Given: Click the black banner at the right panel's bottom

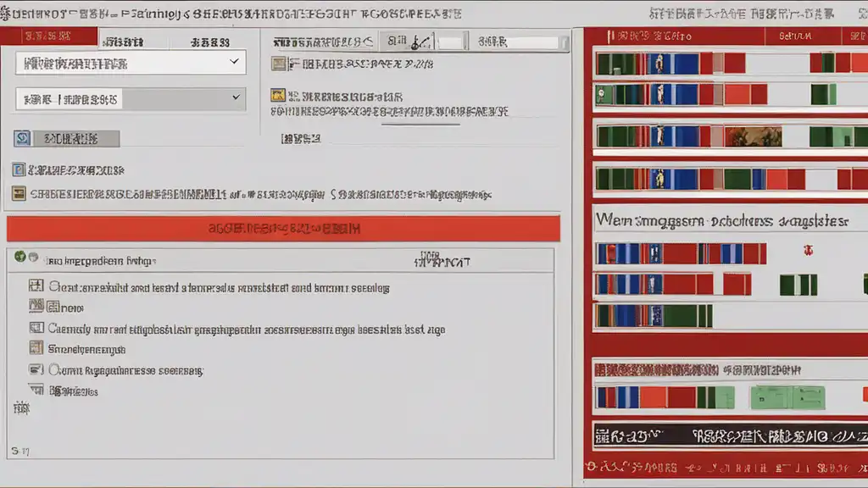Looking at the screenshot, I should click(730, 436).
